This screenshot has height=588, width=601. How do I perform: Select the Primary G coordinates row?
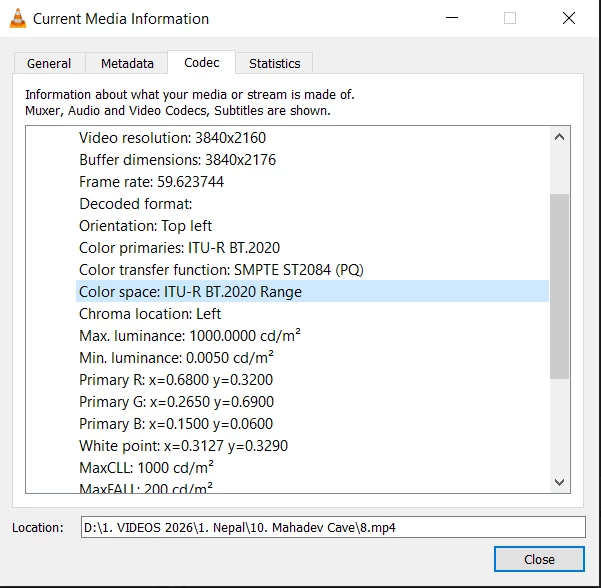tap(312, 402)
